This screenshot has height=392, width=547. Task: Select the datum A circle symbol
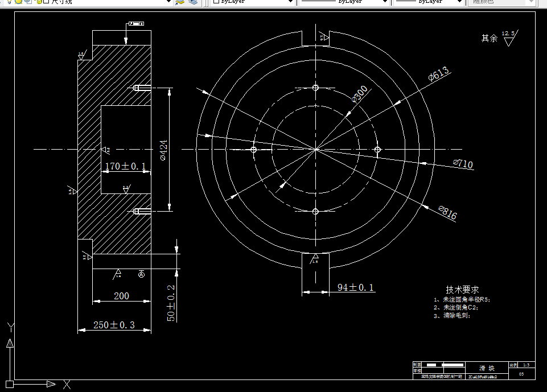141,275
